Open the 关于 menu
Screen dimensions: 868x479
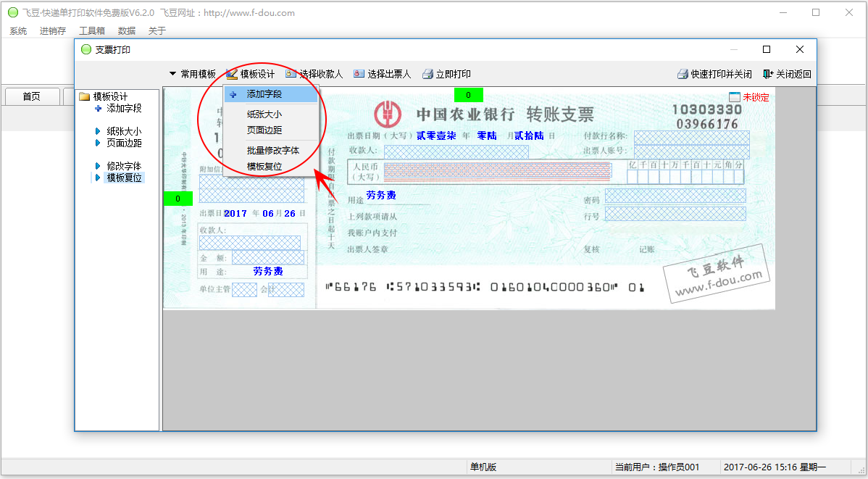coord(157,31)
